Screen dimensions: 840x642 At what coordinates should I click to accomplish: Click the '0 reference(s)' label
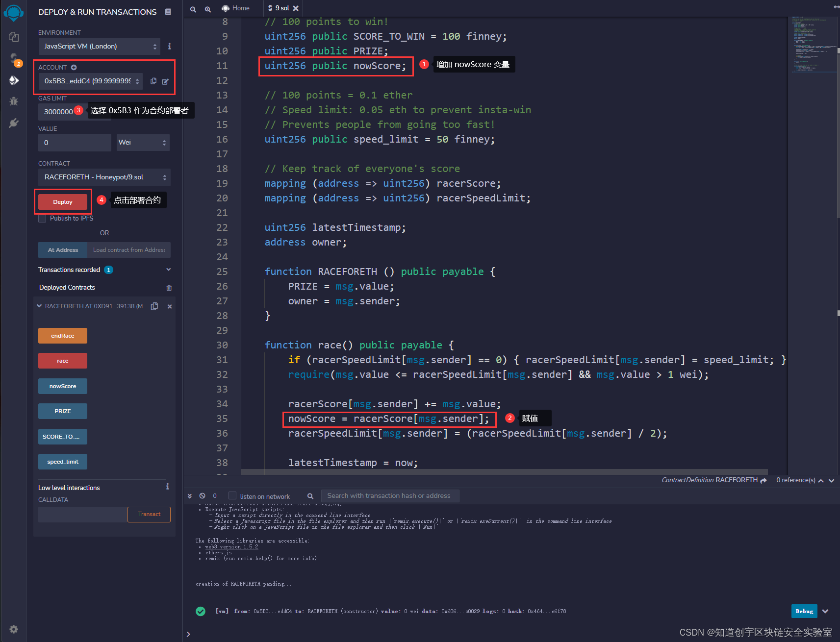tap(796, 480)
